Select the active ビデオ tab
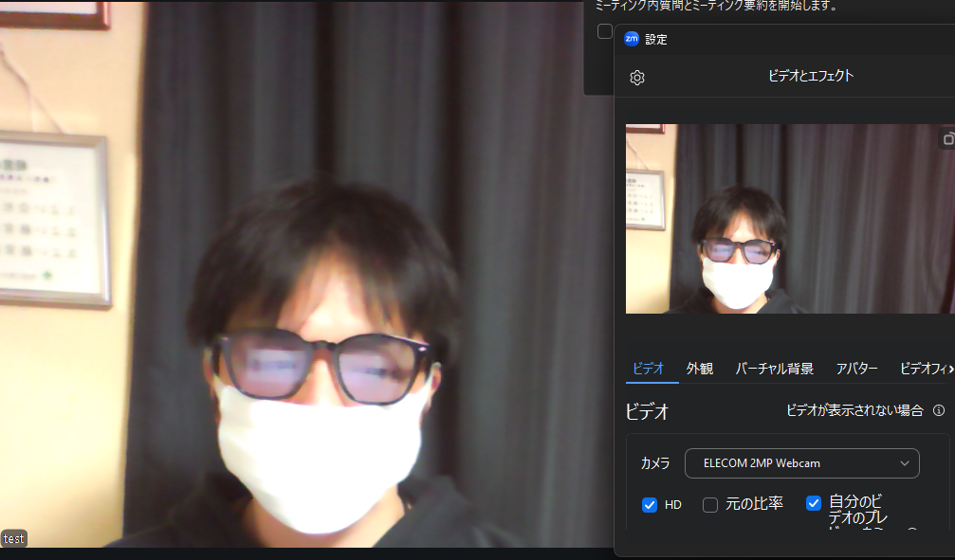 click(649, 369)
